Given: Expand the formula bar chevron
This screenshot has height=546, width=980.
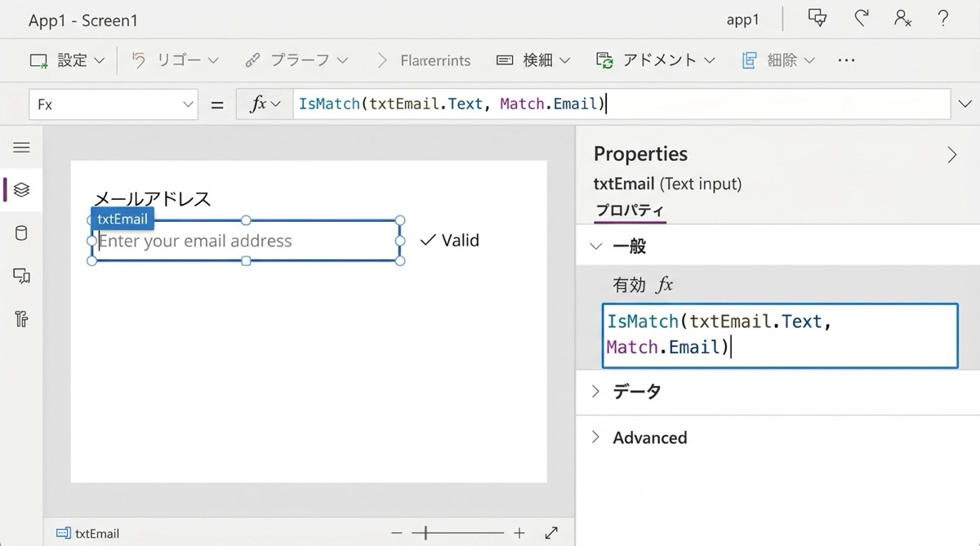Looking at the screenshot, I should coord(965,104).
